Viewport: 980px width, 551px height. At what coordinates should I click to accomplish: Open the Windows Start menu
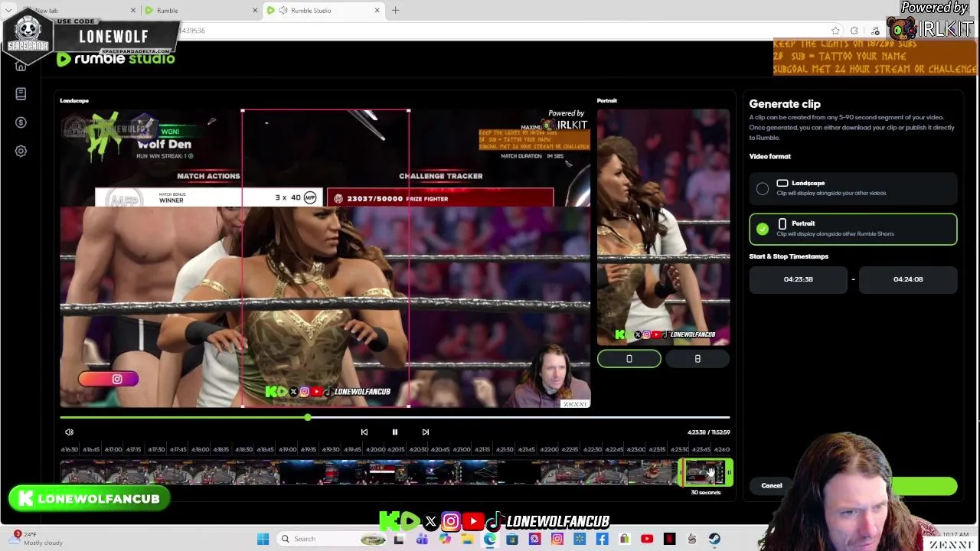pyautogui.click(x=263, y=540)
